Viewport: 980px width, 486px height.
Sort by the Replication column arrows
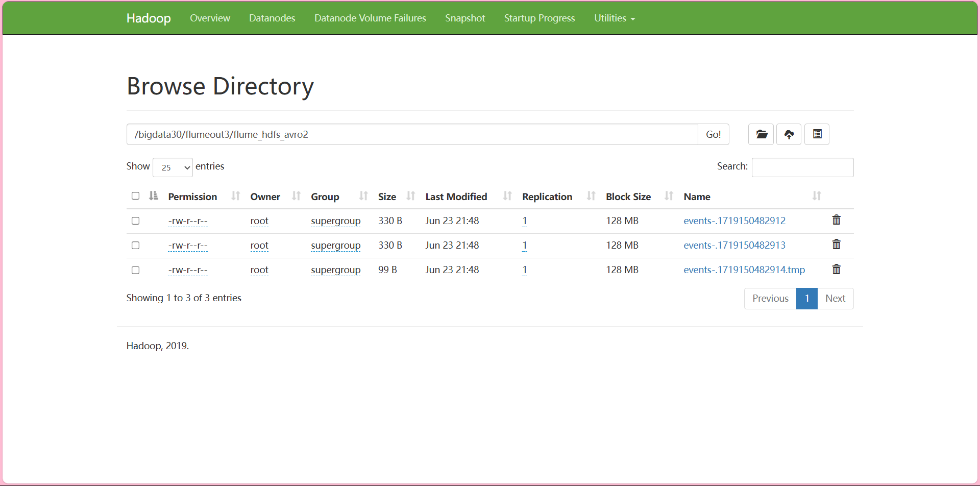click(x=591, y=196)
